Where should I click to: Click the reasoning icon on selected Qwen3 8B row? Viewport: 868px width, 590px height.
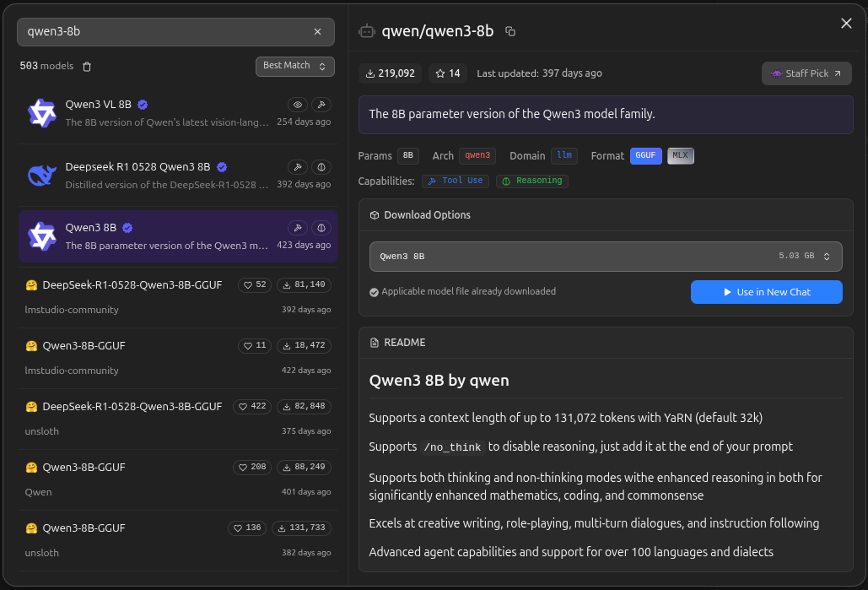tap(321, 228)
